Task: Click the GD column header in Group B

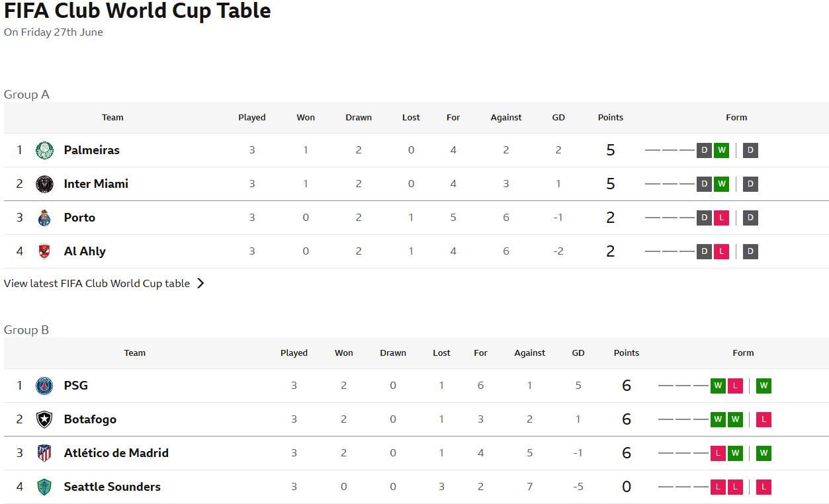Action: 578,353
